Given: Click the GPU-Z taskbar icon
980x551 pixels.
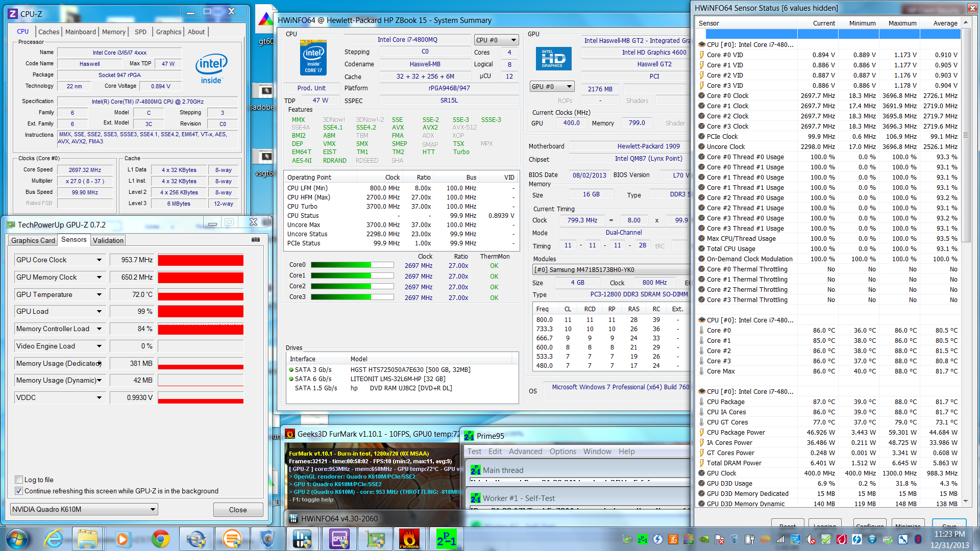Looking at the screenshot, I should pos(375,539).
